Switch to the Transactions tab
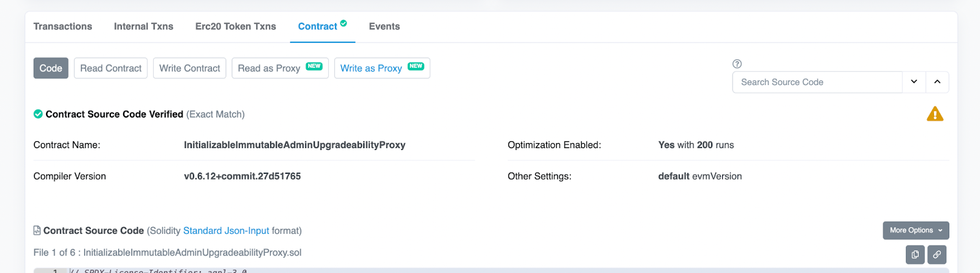980x273 pixels. 62,26
